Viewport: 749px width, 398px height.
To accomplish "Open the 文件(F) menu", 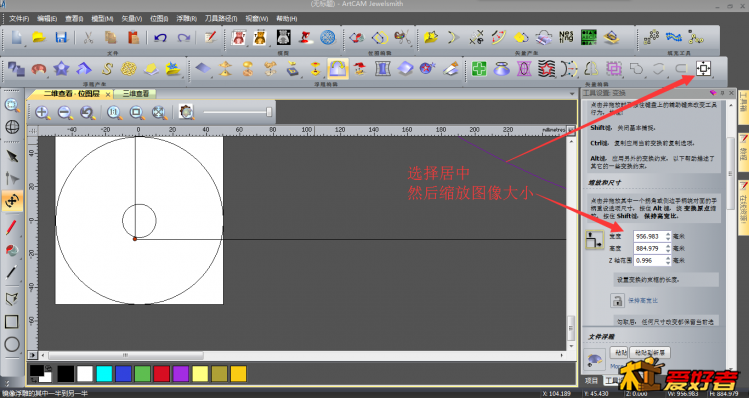I will (19, 19).
